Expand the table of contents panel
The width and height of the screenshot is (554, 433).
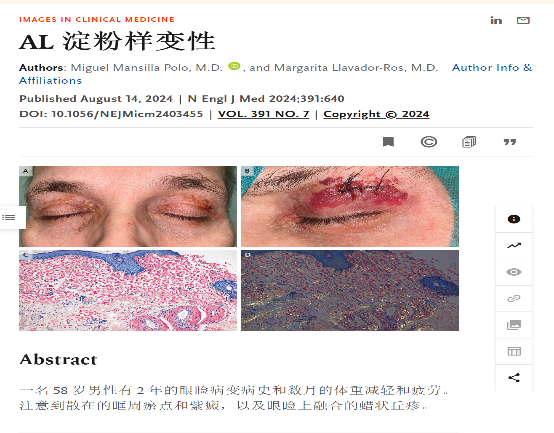coord(9,217)
